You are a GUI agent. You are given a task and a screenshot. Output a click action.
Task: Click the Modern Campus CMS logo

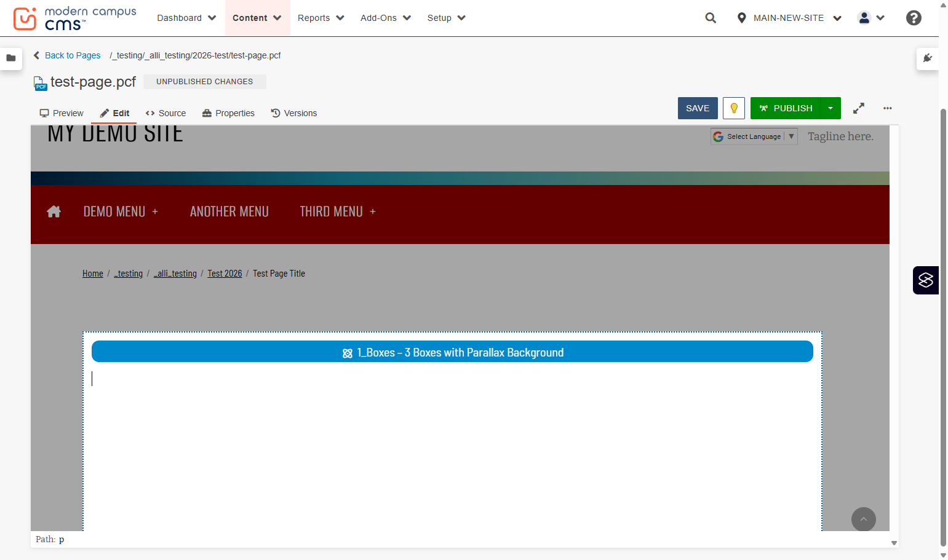coord(74,18)
